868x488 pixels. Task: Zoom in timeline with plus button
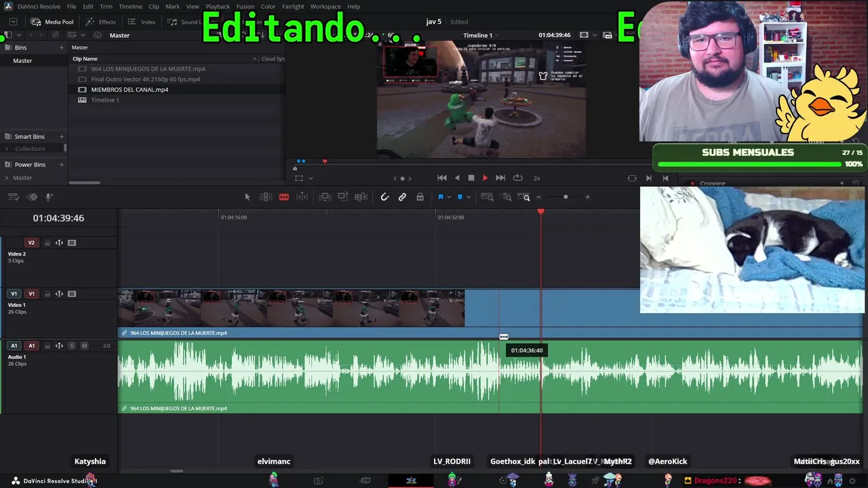(587, 197)
